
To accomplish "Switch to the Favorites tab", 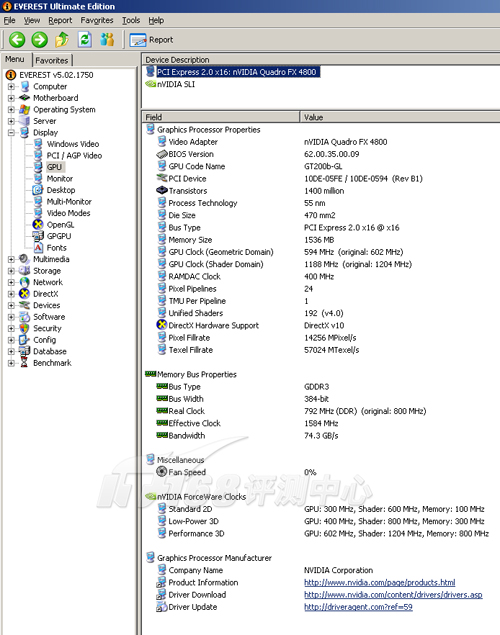I will tap(52, 60).
